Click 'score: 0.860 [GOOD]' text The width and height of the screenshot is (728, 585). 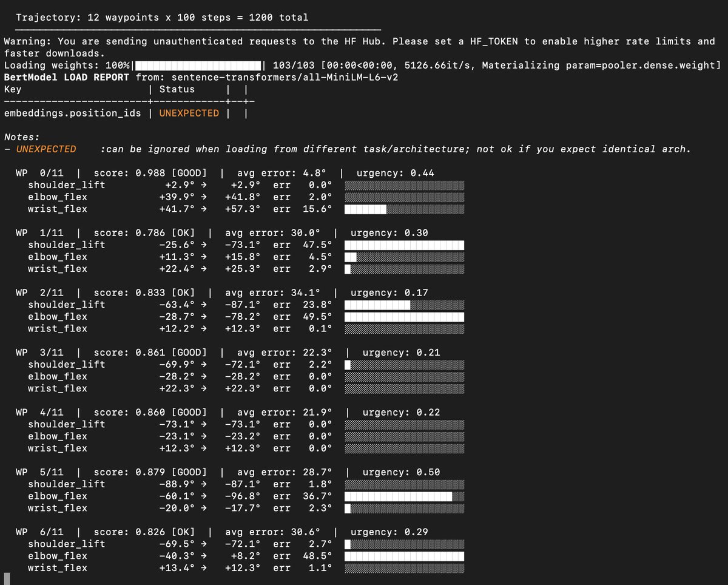click(x=150, y=412)
